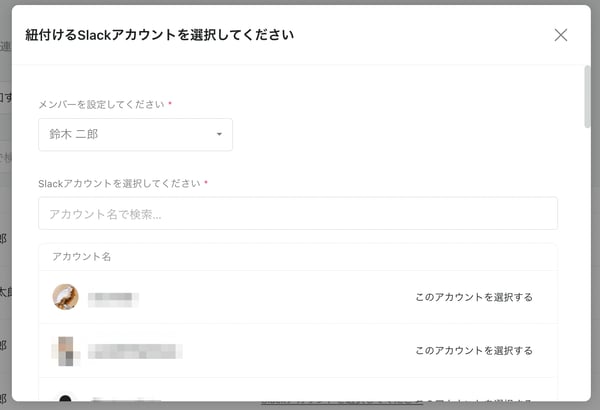This screenshot has width=600, height=410.
Task: Click the red asterisk beside the Slack account label
Action: (x=206, y=183)
